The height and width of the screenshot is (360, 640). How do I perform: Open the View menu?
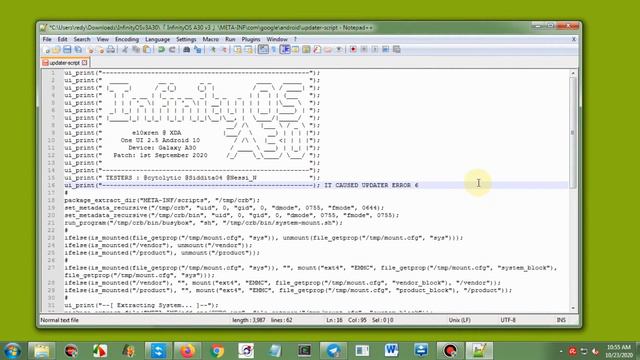click(x=102, y=40)
